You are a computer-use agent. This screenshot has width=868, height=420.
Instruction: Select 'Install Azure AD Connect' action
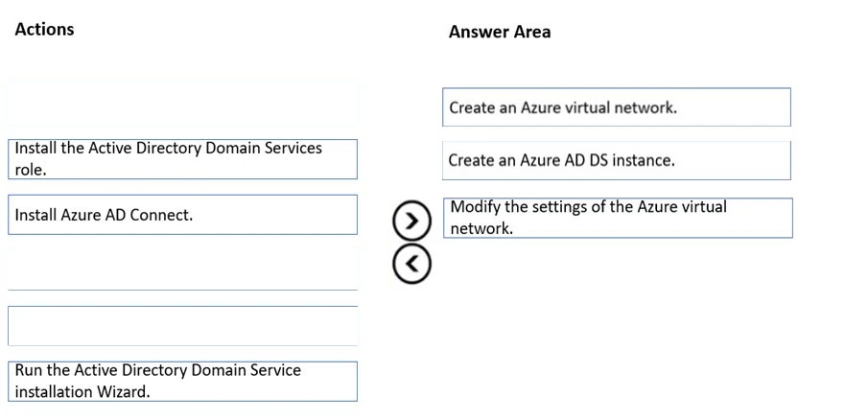(182, 215)
